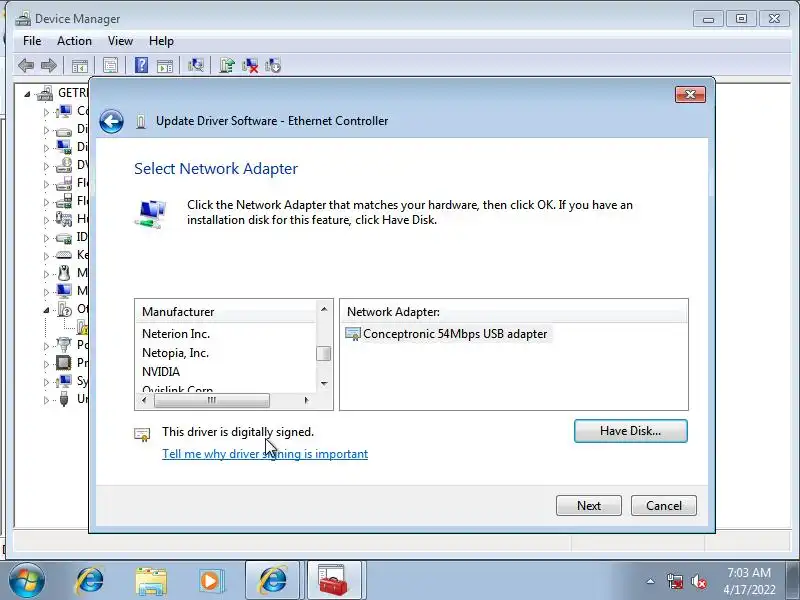Click the Manufacturer column header
Screen dimensions: 800x600
pos(226,312)
